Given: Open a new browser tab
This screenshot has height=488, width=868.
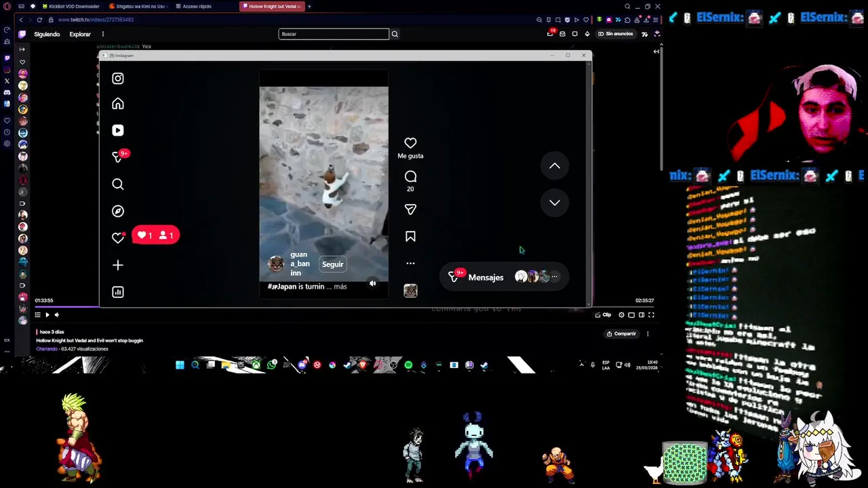Looking at the screenshot, I should (x=309, y=6).
